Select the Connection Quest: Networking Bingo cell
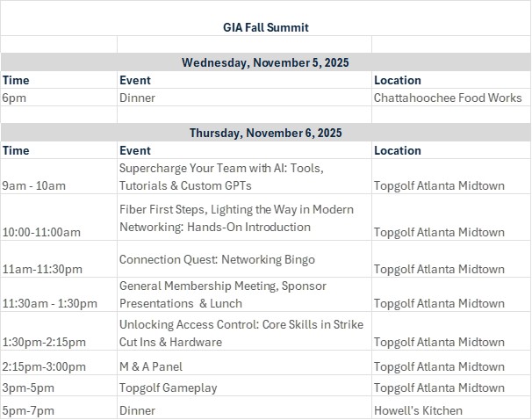Screen dimensions: 532x420 (x=244, y=259)
